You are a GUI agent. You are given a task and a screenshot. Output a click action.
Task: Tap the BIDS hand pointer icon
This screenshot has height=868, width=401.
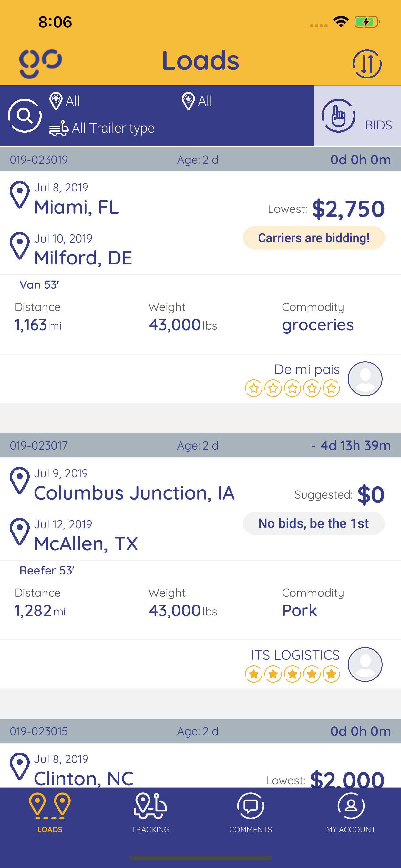tap(338, 116)
